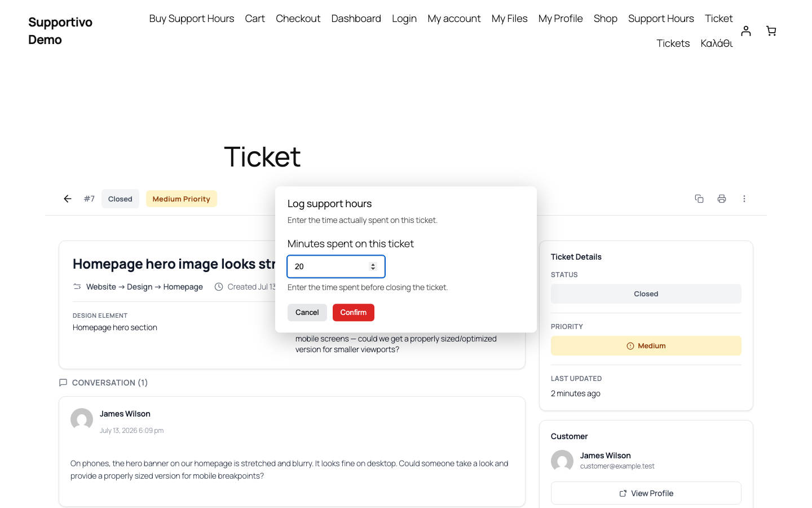Print the ticket via printer icon
The height and width of the screenshot is (508, 812).
722,199
